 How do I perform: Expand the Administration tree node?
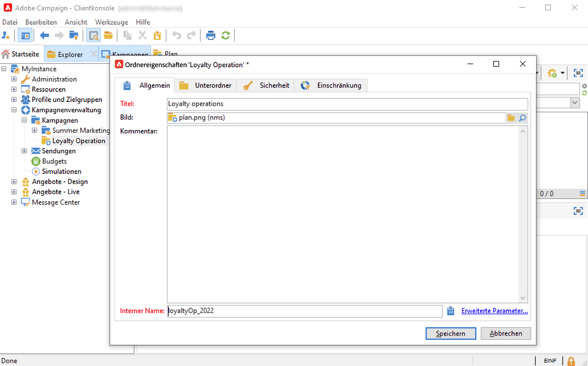[14, 79]
